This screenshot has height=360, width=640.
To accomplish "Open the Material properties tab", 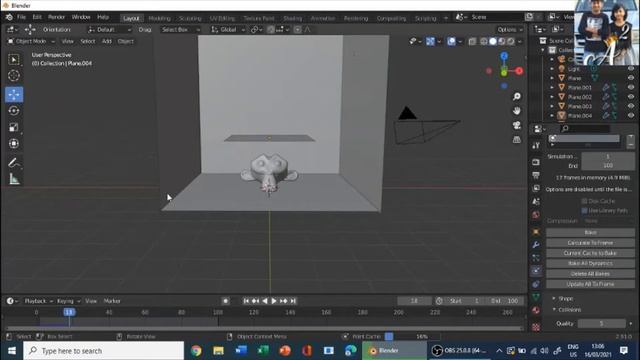I will [536, 310].
